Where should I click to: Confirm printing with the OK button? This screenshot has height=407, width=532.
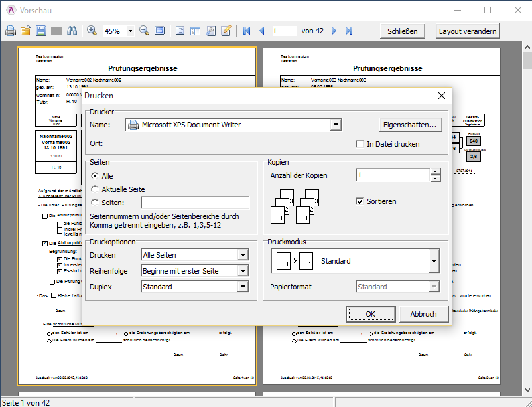point(371,314)
